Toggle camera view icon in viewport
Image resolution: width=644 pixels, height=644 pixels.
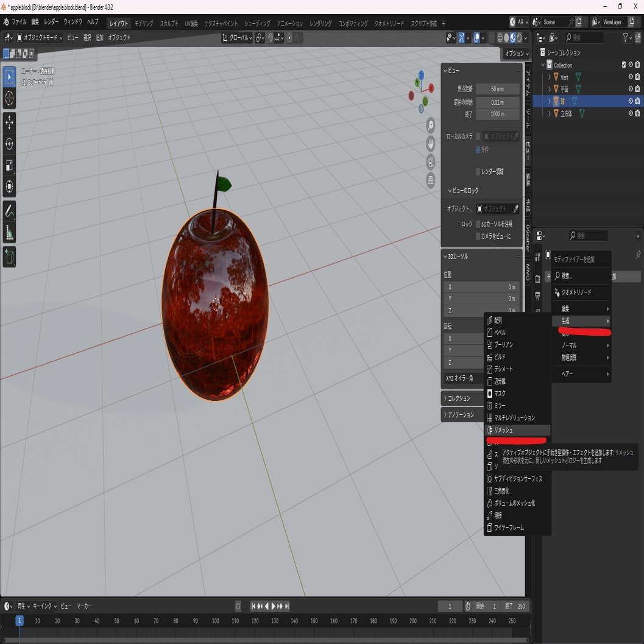(430, 162)
